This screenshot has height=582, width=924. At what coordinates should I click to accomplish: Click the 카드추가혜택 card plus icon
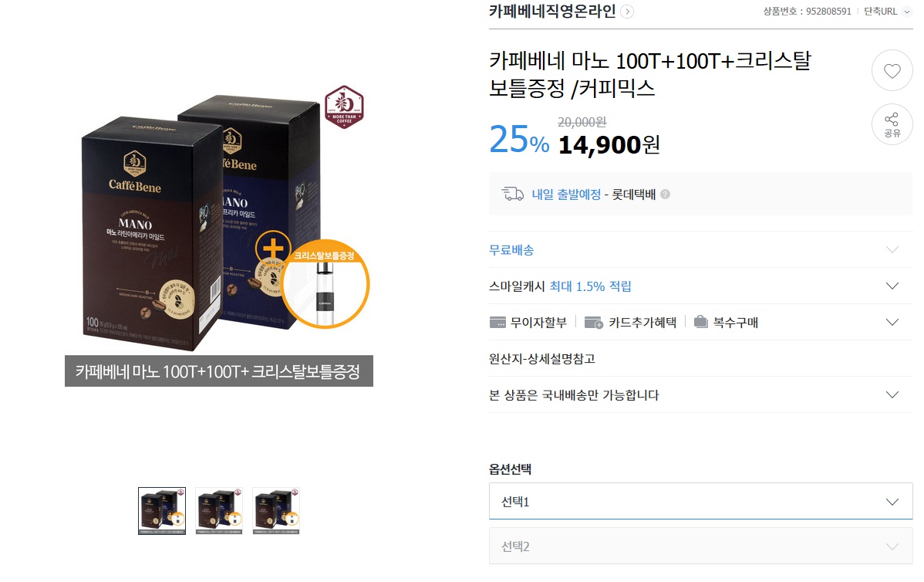[593, 323]
